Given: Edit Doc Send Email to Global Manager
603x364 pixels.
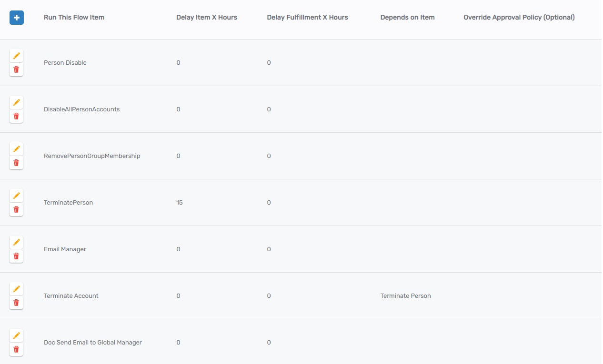Looking at the screenshot, I should tap(16, 336).
